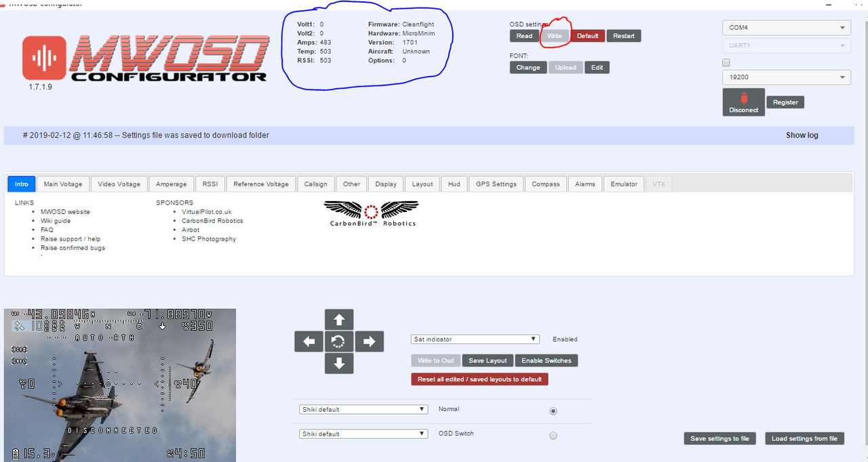The image size is (868, 462).
Task: Click the red Default button
Action: [x=587, y=36]
